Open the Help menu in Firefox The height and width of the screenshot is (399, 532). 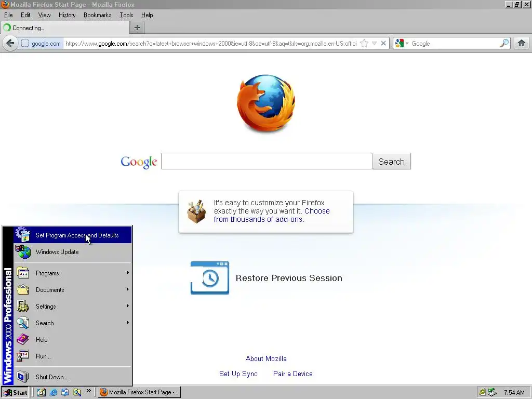pyautogui.click(x=147, y=15)
